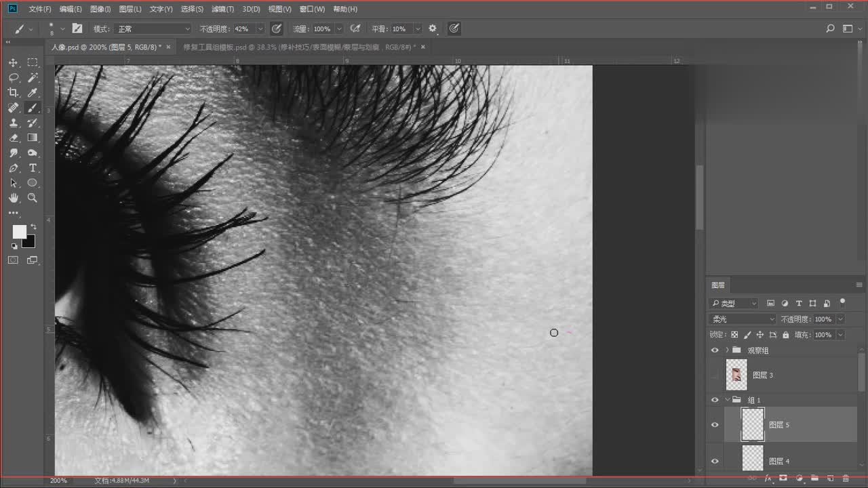Open layer filter 类型 dropdown
Screen dimensions: 868x488
point(734,303)
